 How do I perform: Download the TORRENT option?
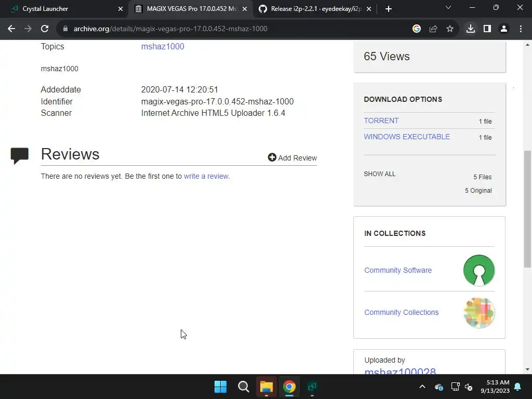pos(381,121)
